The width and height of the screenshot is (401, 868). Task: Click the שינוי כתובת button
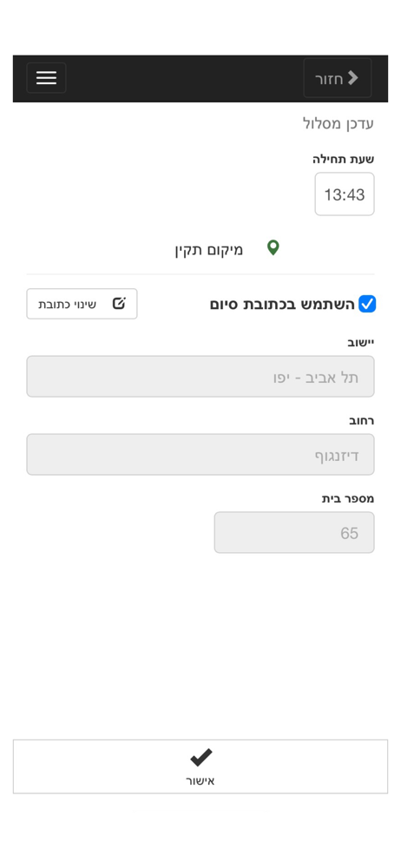(x=82, y=304)
